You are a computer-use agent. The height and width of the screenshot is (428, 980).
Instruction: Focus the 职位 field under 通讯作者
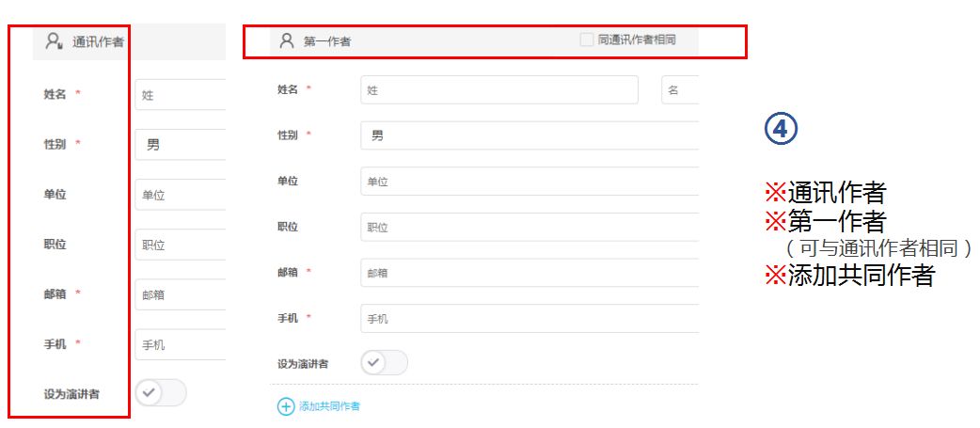point(180,245)
